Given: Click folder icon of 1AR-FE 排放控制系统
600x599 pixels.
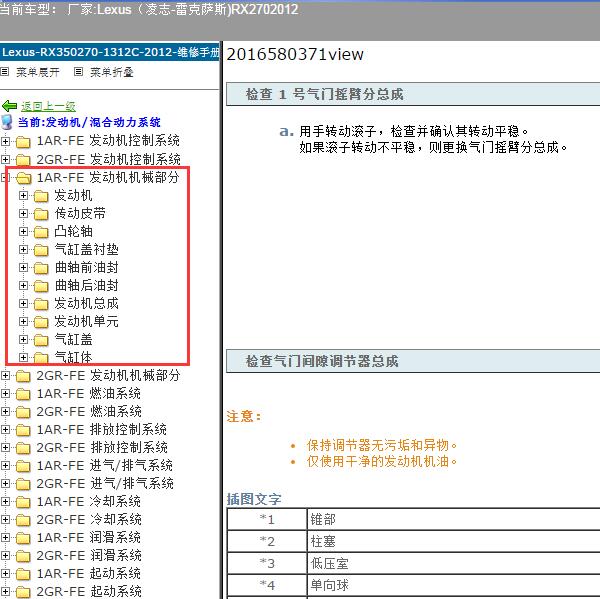Looking at the screenshot, I should (23, 430).
